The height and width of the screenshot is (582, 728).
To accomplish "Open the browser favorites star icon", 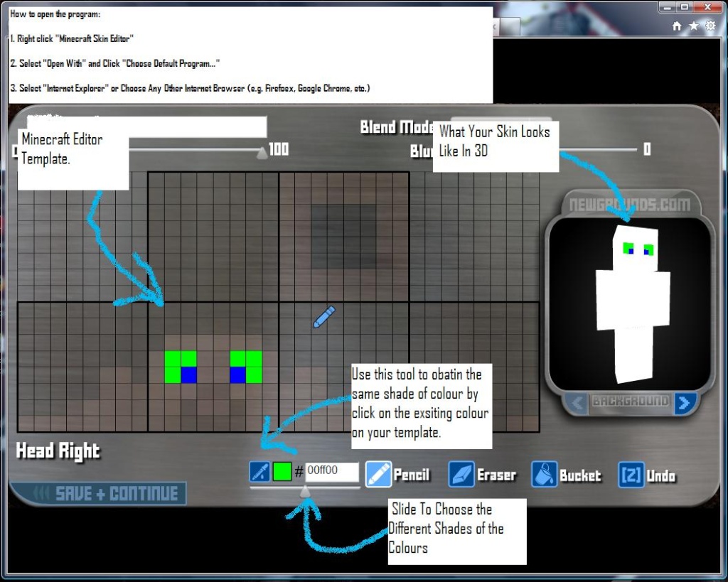I will pos(694,26).
